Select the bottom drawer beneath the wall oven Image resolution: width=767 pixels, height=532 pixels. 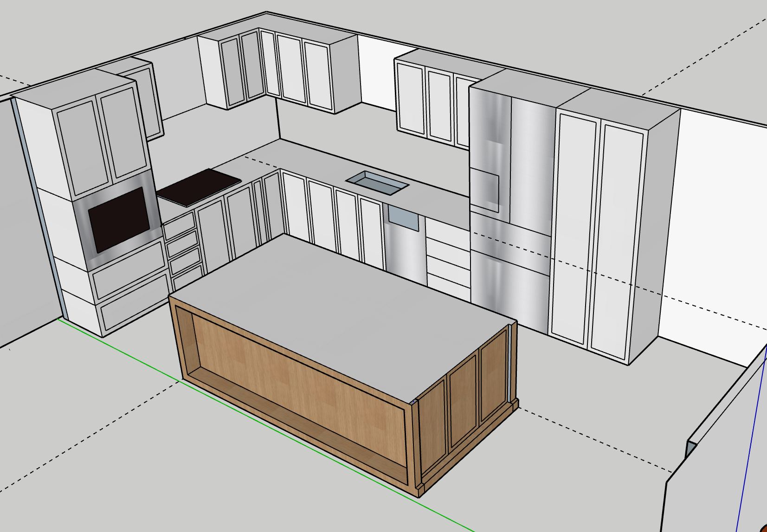135,308
